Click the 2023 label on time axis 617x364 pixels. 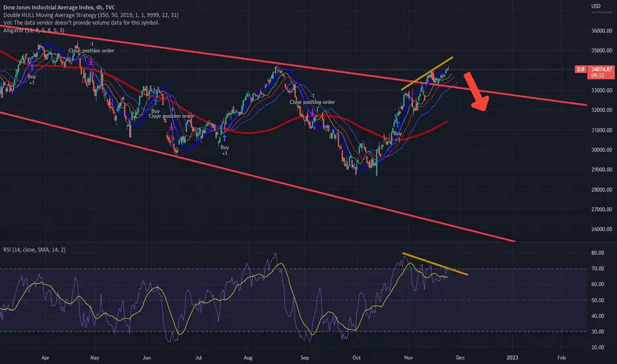(x=512, y=357)
